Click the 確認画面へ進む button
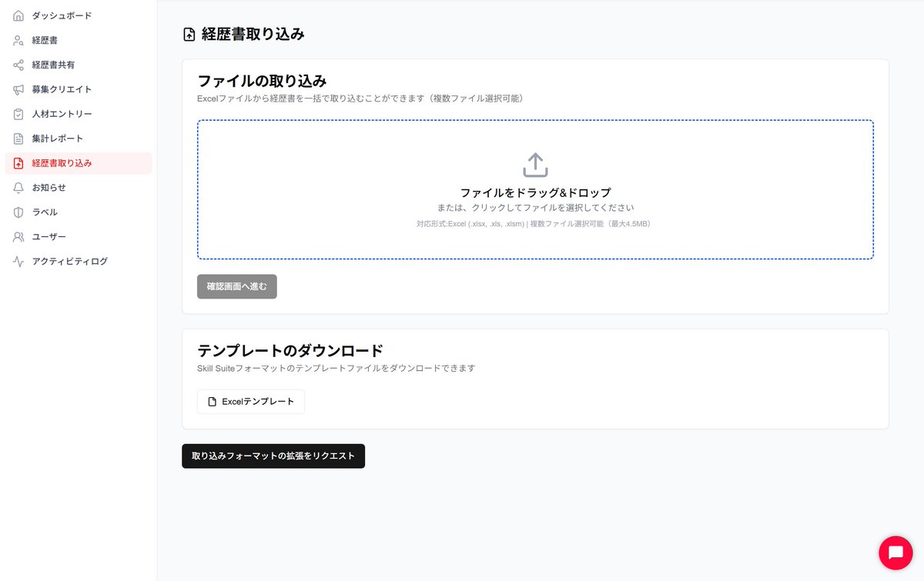This screenshot has width=924, height=581. click(237, 286)
